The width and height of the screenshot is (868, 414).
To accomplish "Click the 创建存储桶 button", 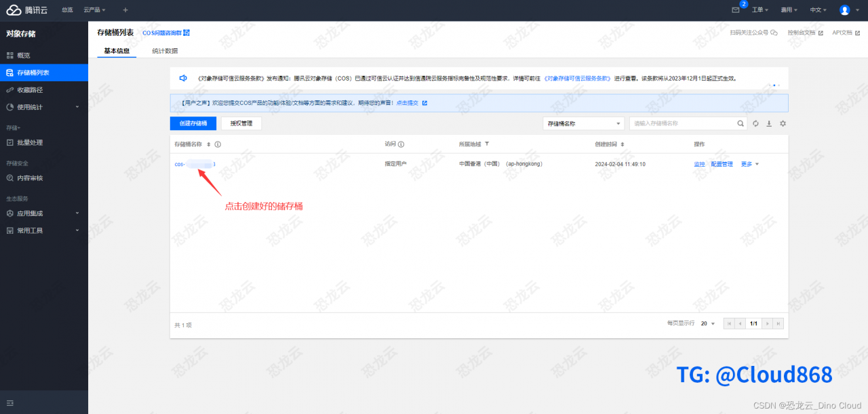I will pyautogui.click(x=193, y=123).
